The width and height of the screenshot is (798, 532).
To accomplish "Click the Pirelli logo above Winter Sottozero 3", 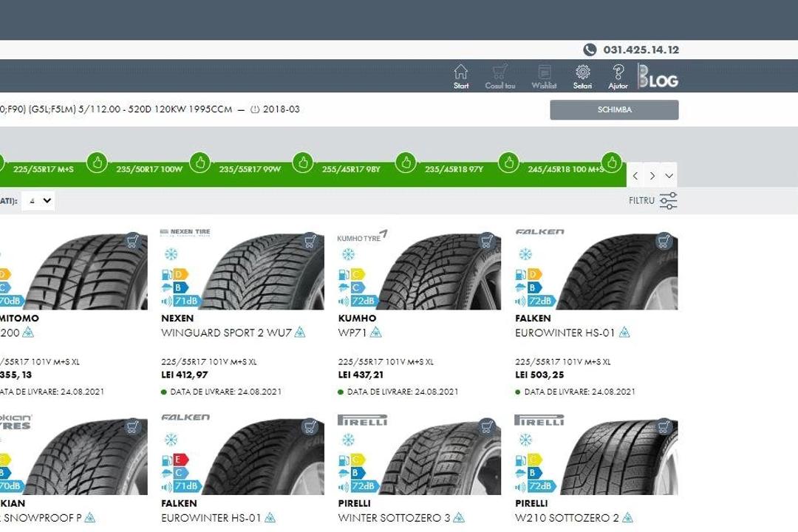I will tap(362, 420).
